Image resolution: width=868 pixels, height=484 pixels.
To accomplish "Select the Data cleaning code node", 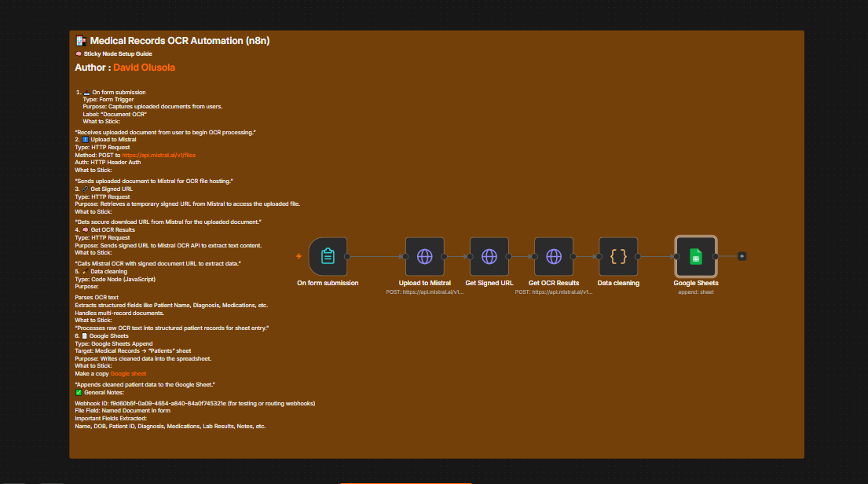I will pyautogui.click(x=618, y=256).
